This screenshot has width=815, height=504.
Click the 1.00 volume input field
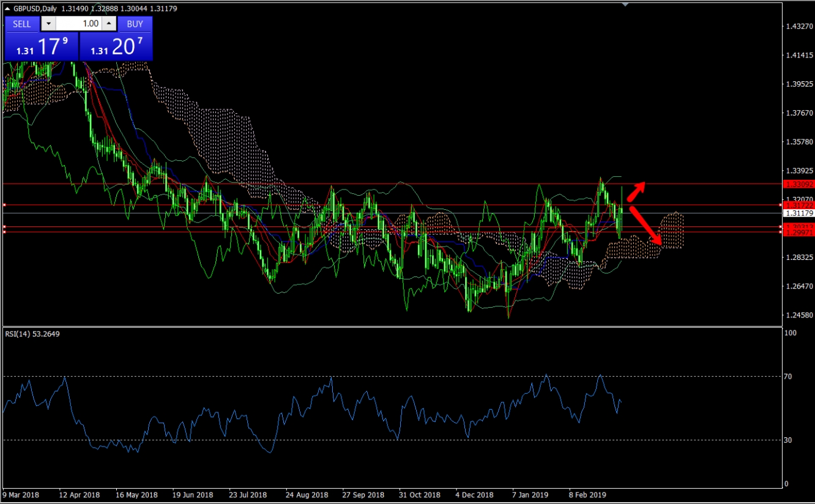click(x=79, y=24)
